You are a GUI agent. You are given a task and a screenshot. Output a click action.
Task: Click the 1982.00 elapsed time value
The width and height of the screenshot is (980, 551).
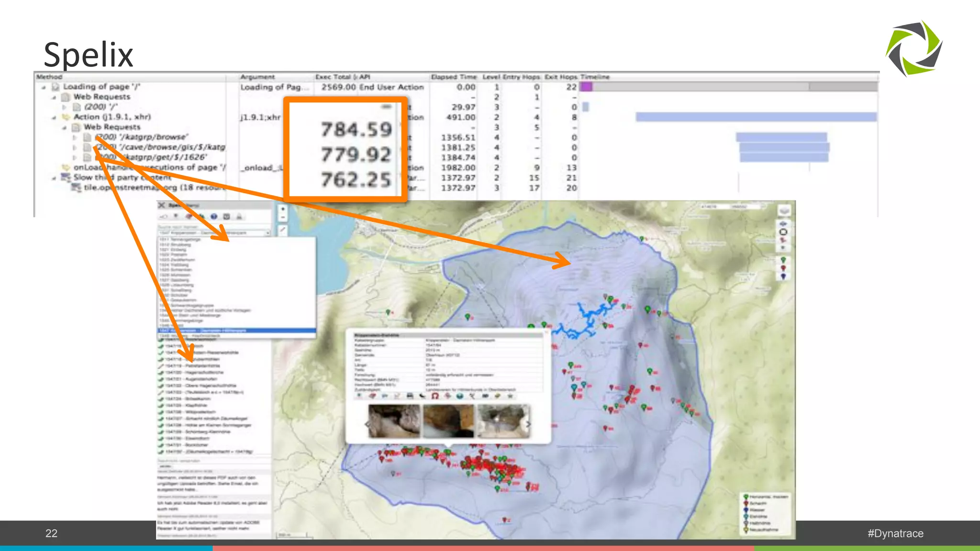[x=458, y=168]
